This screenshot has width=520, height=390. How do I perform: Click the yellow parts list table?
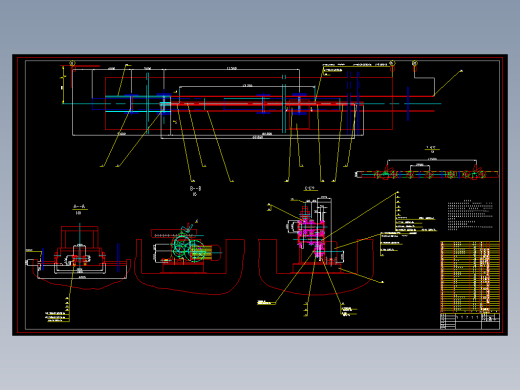[x=470, y=277]
